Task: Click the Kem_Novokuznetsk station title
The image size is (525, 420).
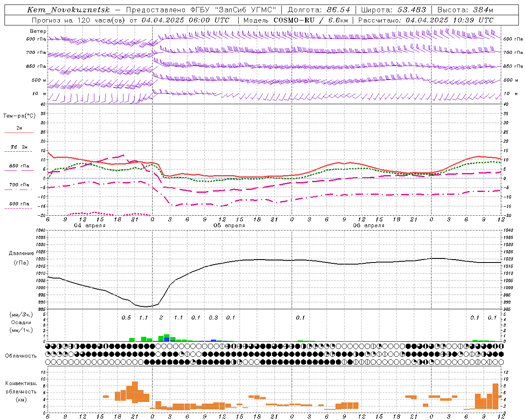Action: point(68,10)
